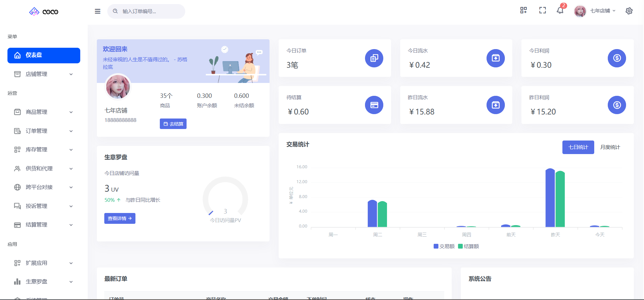Enter fullscreen using the header icon
The height and width of the screenshot is (300, 644).
pyautogui.click(x=542, y=10)
